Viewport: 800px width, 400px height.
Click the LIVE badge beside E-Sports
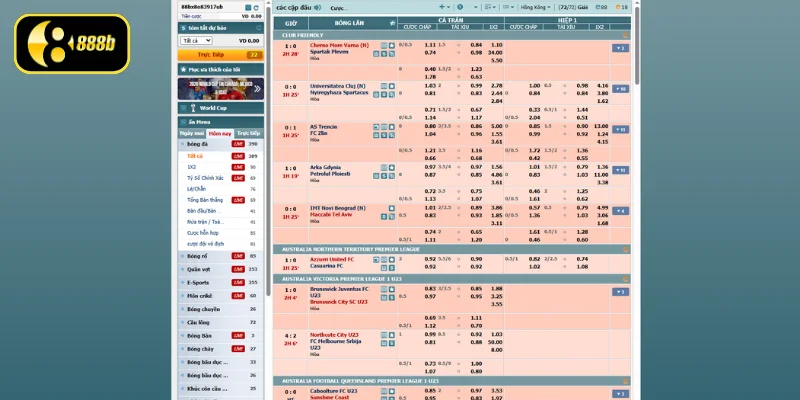238,283
